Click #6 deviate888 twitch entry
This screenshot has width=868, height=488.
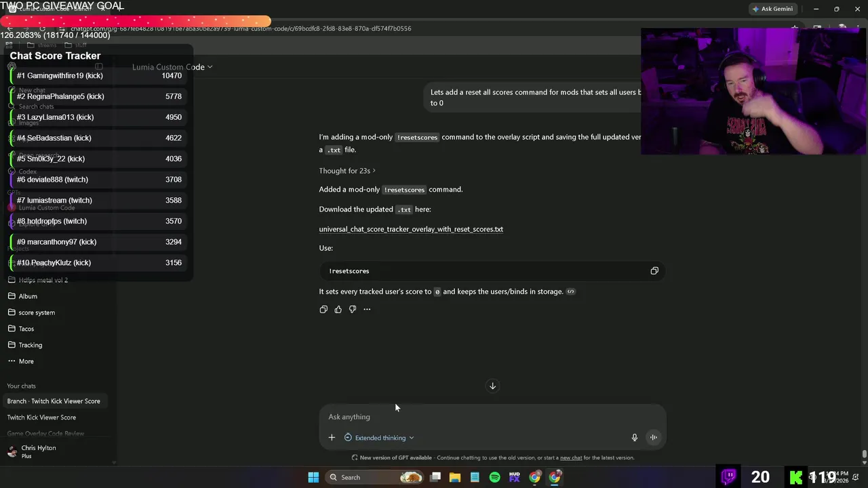click(99, 180)
